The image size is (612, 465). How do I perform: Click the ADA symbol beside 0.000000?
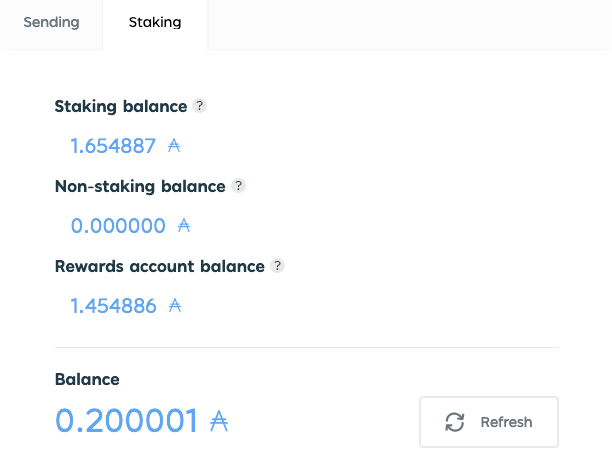coord(184,226)
